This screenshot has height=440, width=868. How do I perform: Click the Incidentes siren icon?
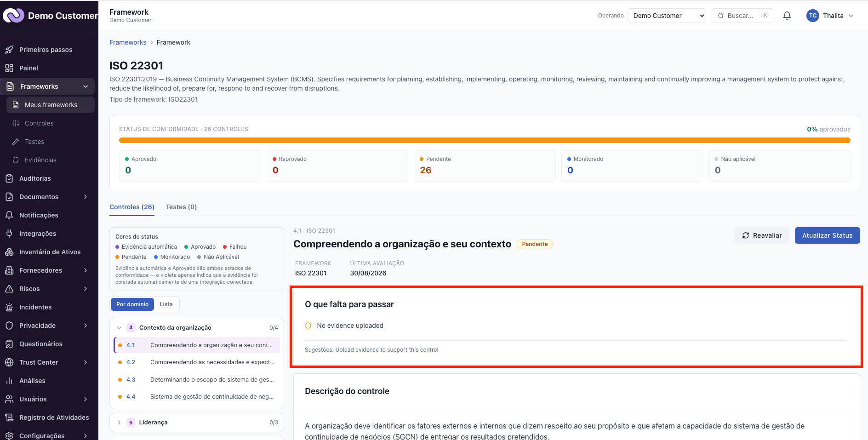tap(9, 307)
